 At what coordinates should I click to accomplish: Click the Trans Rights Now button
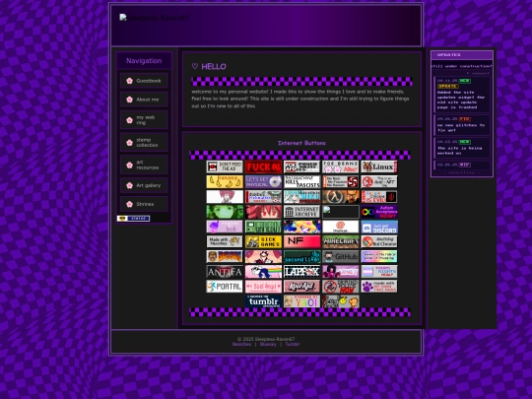(379, 272)
